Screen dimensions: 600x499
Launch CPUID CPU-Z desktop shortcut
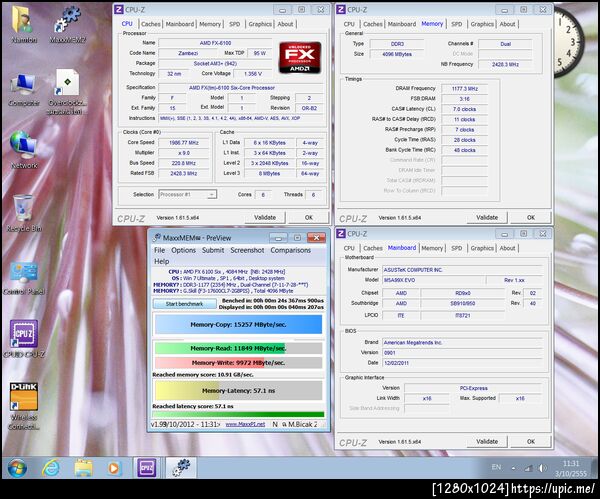pyautogui.click(x=24, y=338)
